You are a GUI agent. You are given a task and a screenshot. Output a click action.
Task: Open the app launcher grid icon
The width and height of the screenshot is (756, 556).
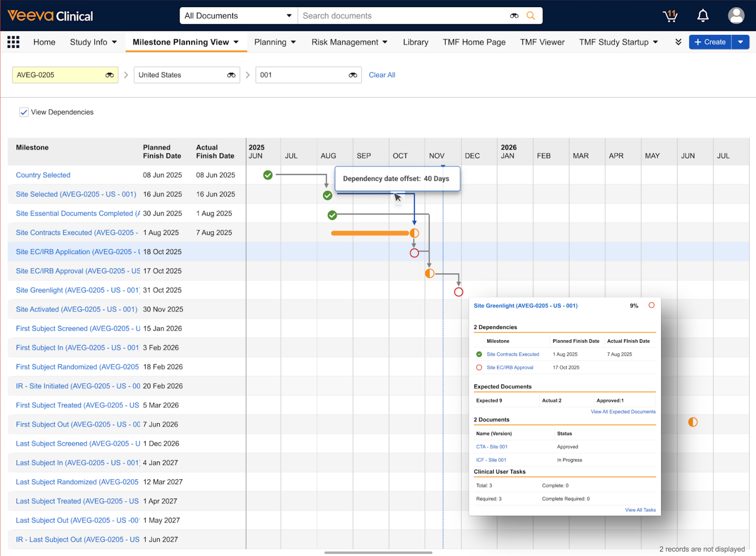(13, 42)
